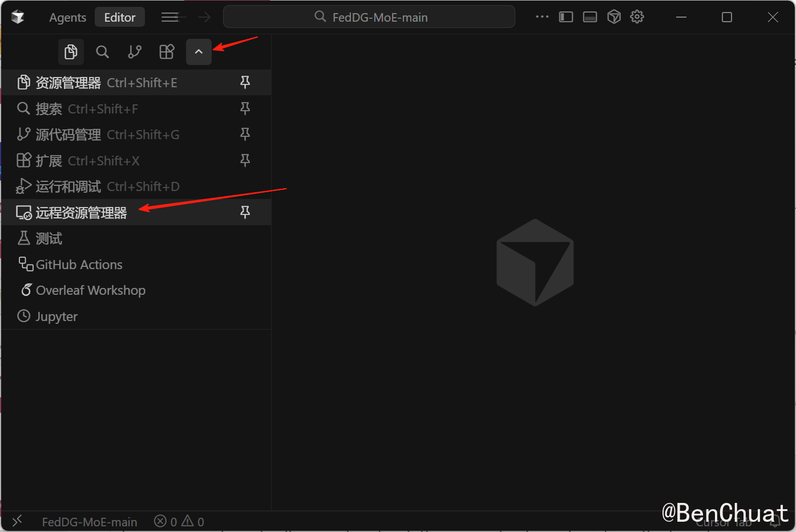The height and width of the screenshot is (532, 796).
Task: Open remote window icon in status bar
Action: (17, 521)
